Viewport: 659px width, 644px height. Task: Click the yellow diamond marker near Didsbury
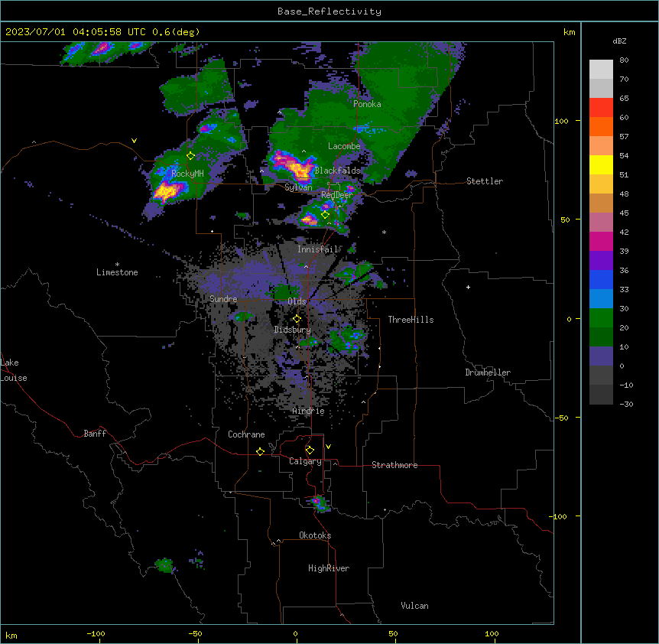point(297,319)
